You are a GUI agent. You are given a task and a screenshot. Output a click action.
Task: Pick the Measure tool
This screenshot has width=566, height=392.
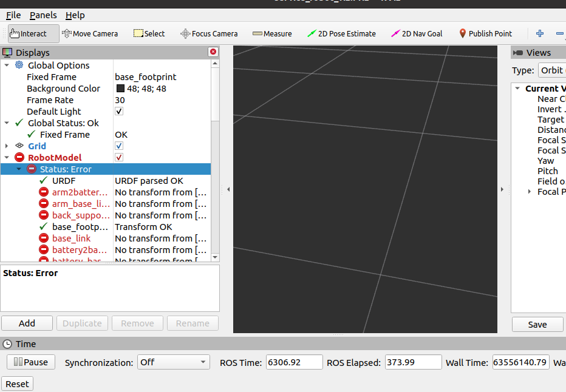272,34
